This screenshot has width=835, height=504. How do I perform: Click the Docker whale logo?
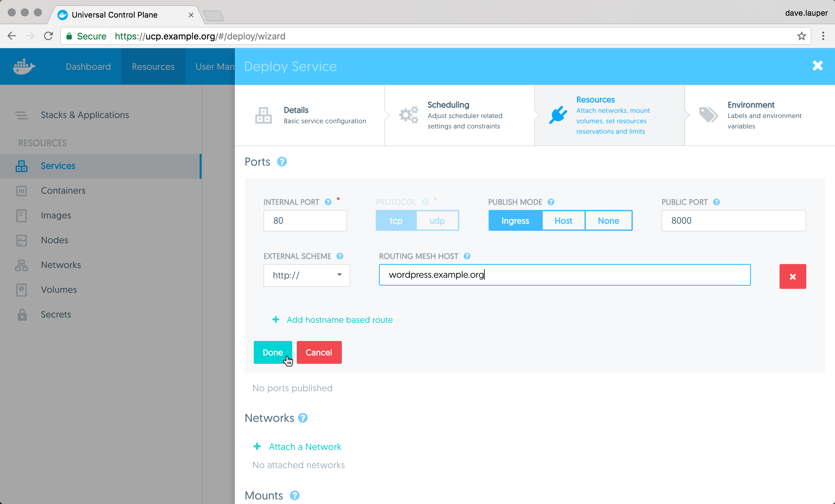[x=24, y=67]
